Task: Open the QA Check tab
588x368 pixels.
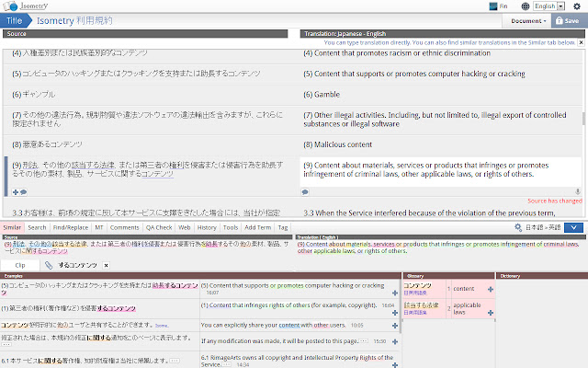Action: pos(159,227)
